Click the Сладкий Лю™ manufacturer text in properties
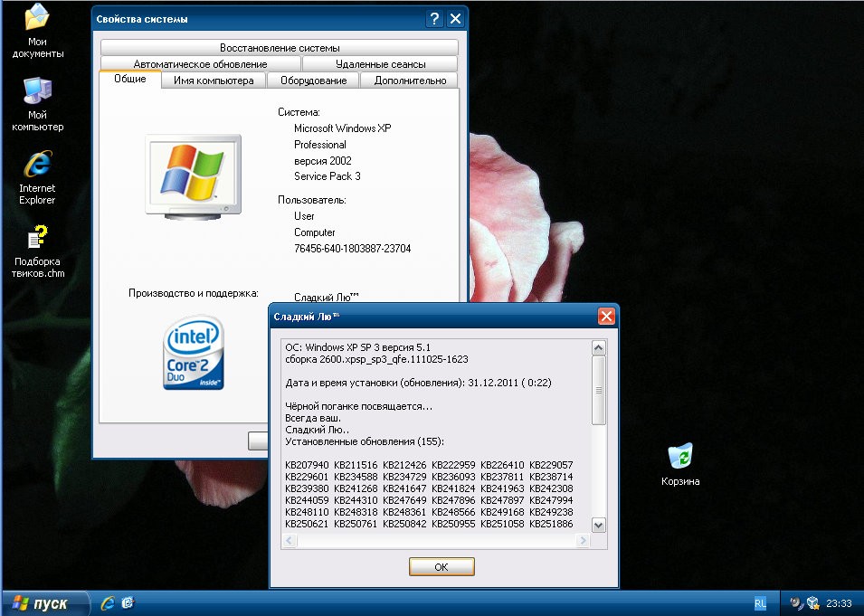The height and width of the screenshot is (616, 864). pyautogui.click(x=327, y=297)
